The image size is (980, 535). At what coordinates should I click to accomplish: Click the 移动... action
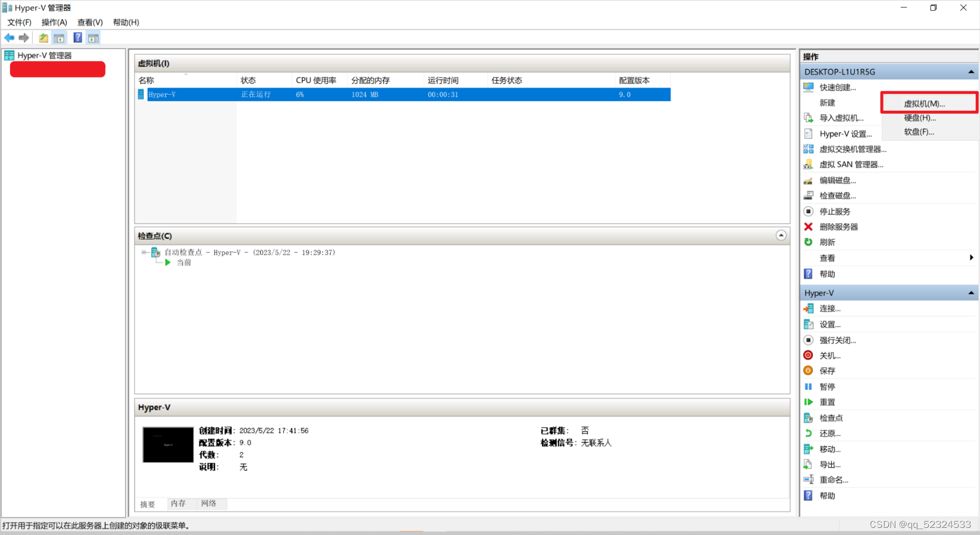click(830, 449)
